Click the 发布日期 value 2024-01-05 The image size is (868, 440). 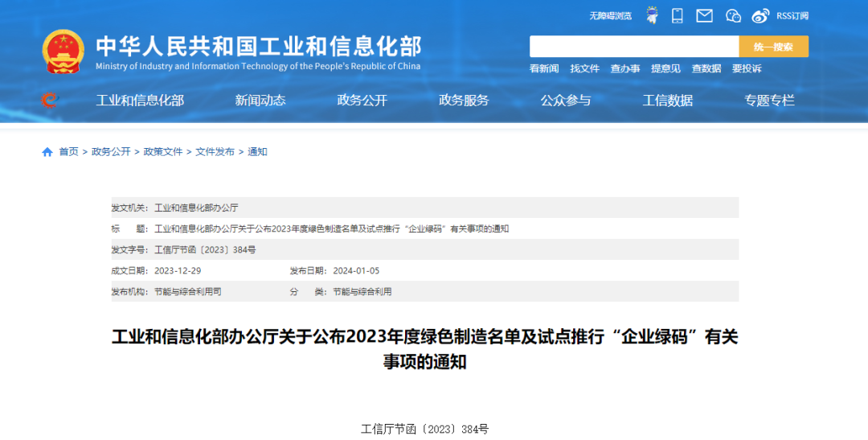pyautogui.click(x=356, y=271)
